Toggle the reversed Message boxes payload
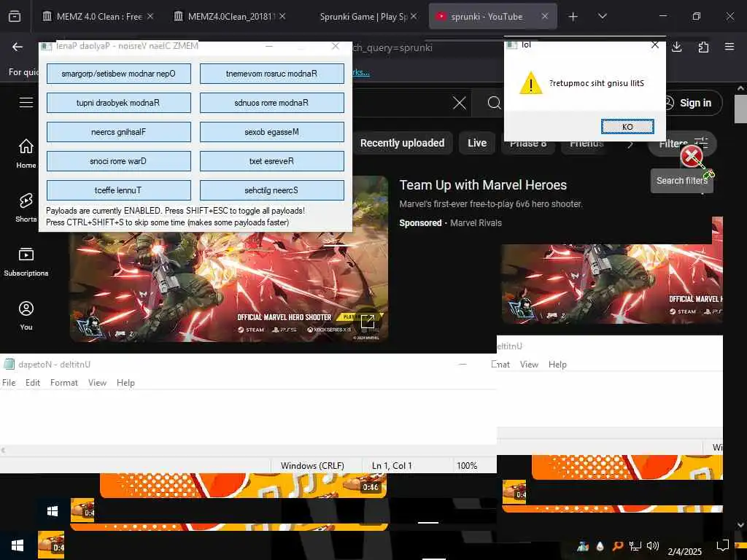This screenshot has width=747, height=560. click(x=271, y=132)
